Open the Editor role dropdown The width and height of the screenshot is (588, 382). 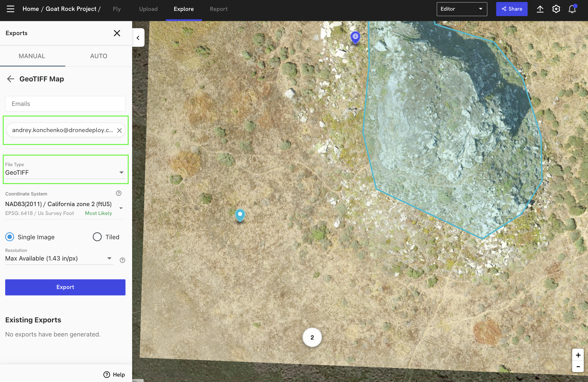[x=462, y=9]
